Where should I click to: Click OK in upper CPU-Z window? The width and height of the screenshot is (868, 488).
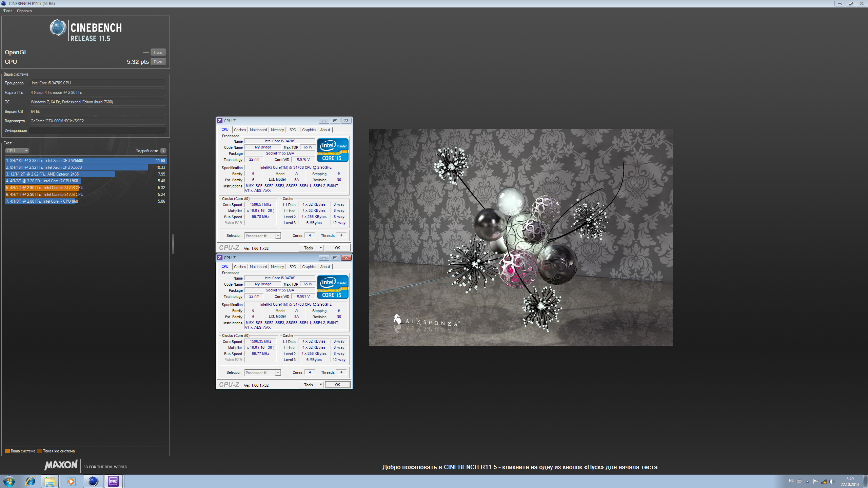pyautogui.click(x=337, y=248)
